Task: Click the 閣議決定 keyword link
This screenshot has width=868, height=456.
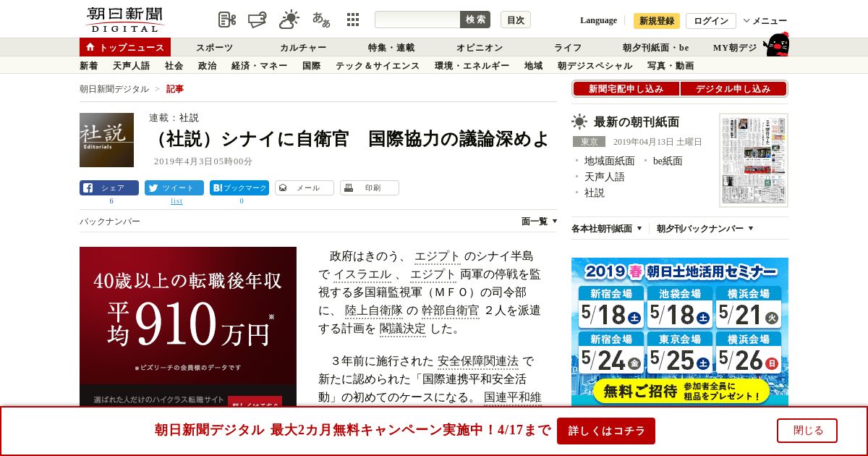Action: (403, 329)
